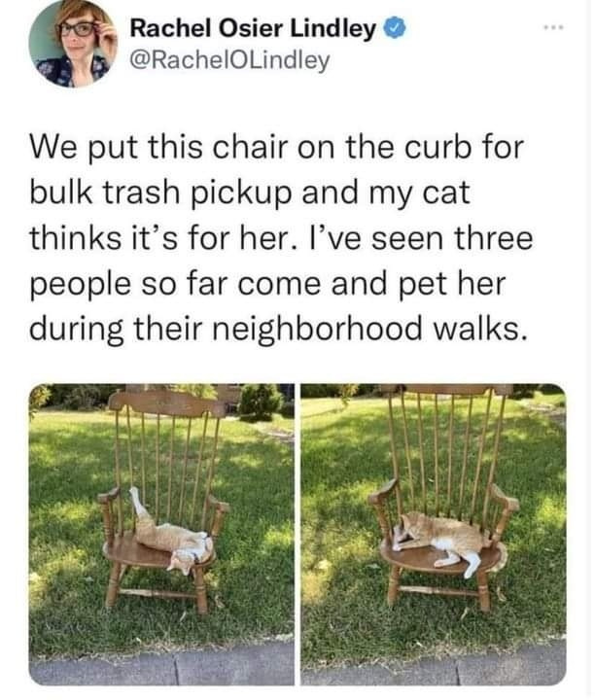This screenshot has height=700, width=595.
Task: Click the display name Rachel Osier Lindley
Action: [x=253, y=29]
